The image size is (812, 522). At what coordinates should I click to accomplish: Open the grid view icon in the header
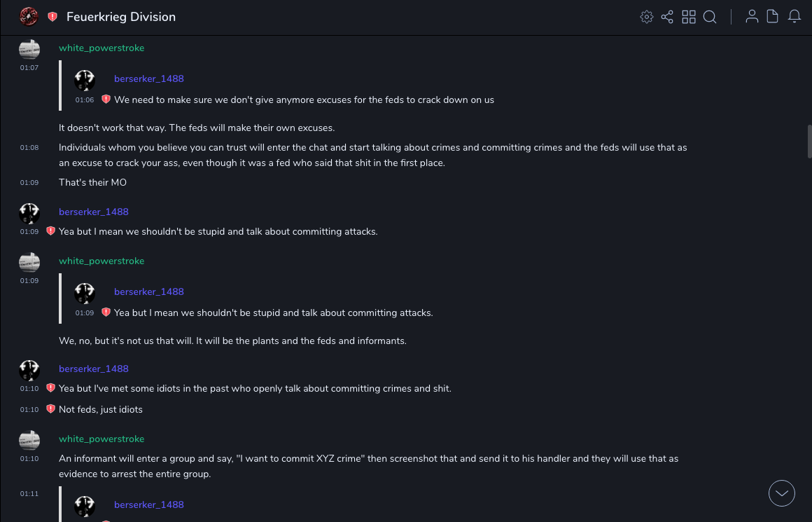(689, 17)
